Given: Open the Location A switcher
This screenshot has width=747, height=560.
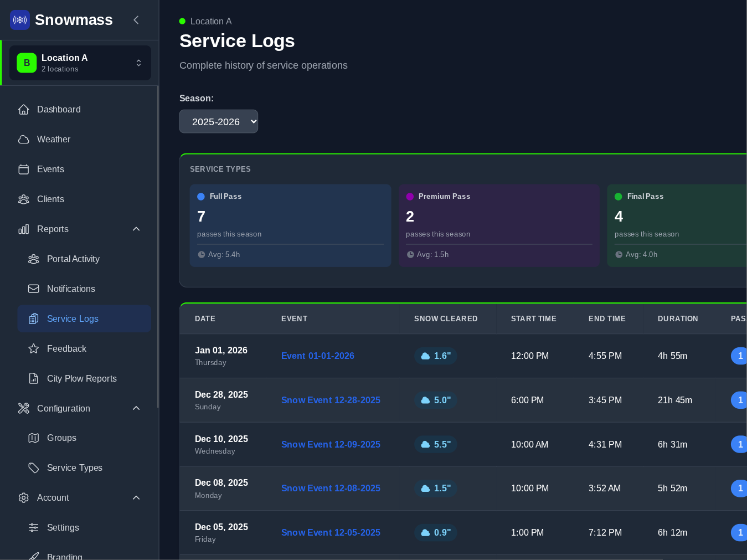Looking at the screenshot, I should [80, 63].
